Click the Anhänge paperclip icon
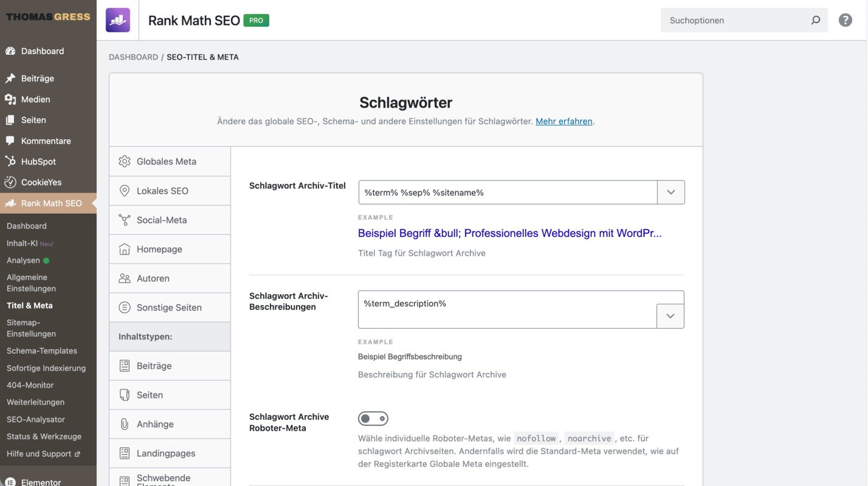The image size is (868, 486). (x=125, y=424)
